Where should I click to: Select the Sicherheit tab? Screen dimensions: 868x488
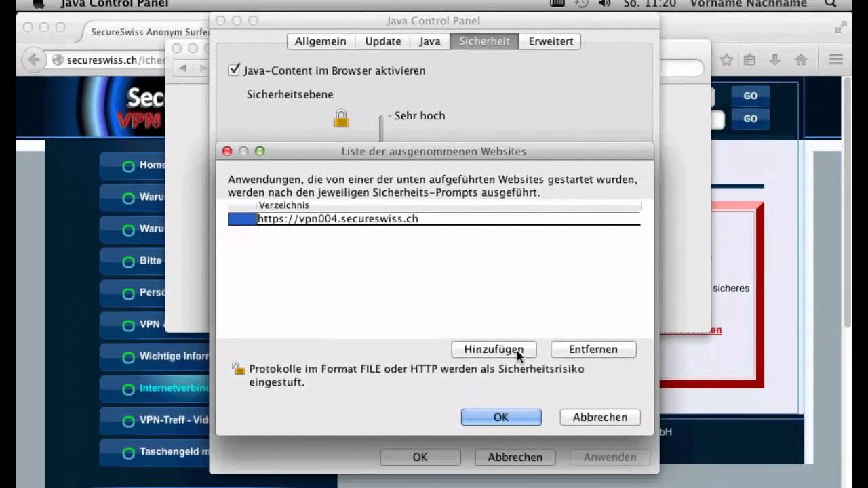point(484,41)
